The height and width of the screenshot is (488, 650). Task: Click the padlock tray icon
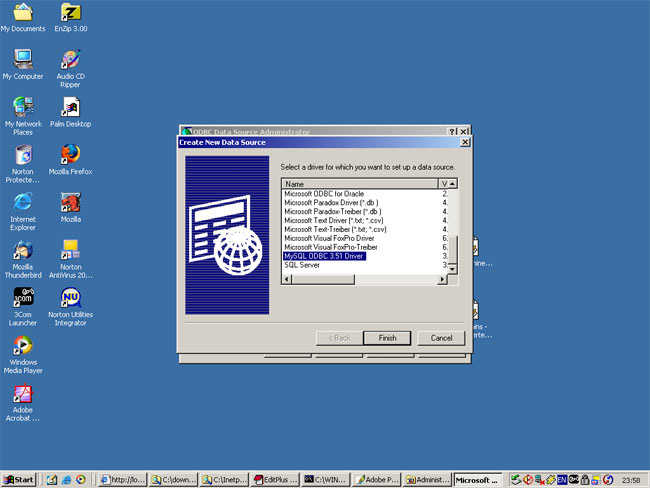[585, 480]
